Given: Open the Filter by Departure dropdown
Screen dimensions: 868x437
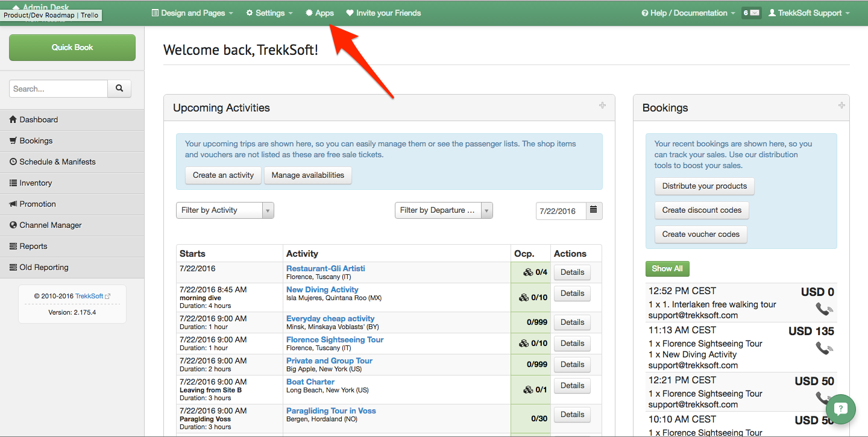Looking at the screenshot, I should 444,210.
